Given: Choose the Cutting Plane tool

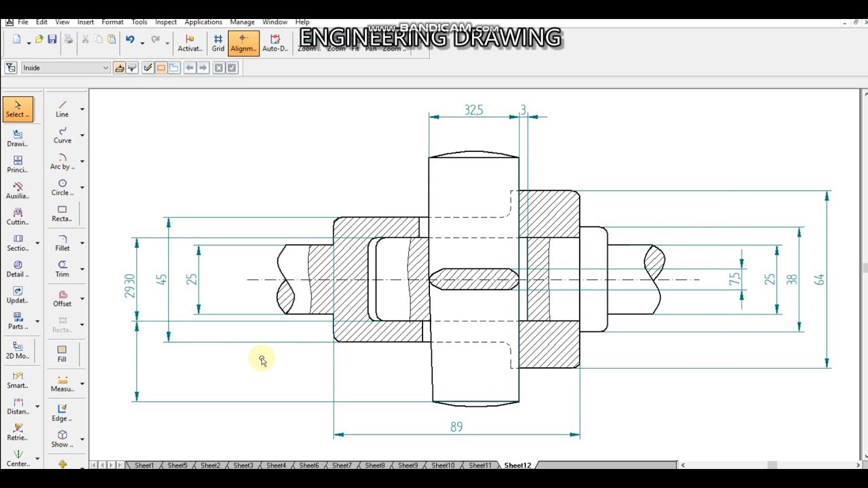Looking at the screenshot, I should tap(18, 217).
